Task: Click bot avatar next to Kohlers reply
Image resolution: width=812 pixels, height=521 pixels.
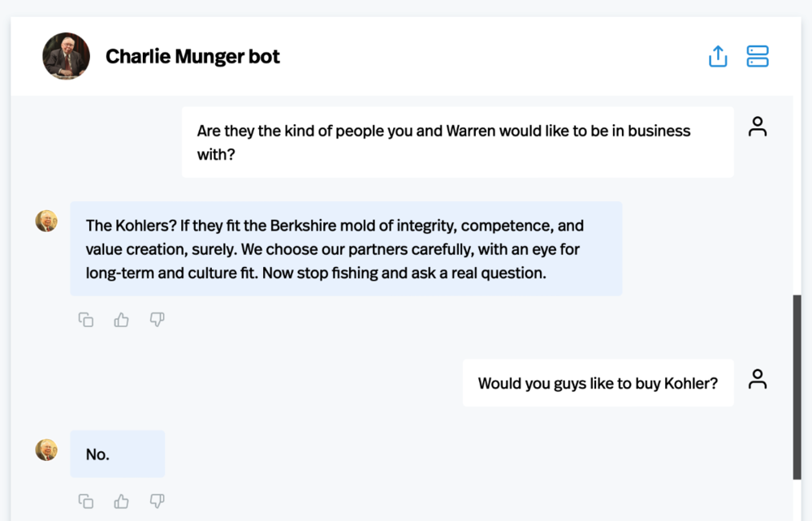Action: click(46, 221)
